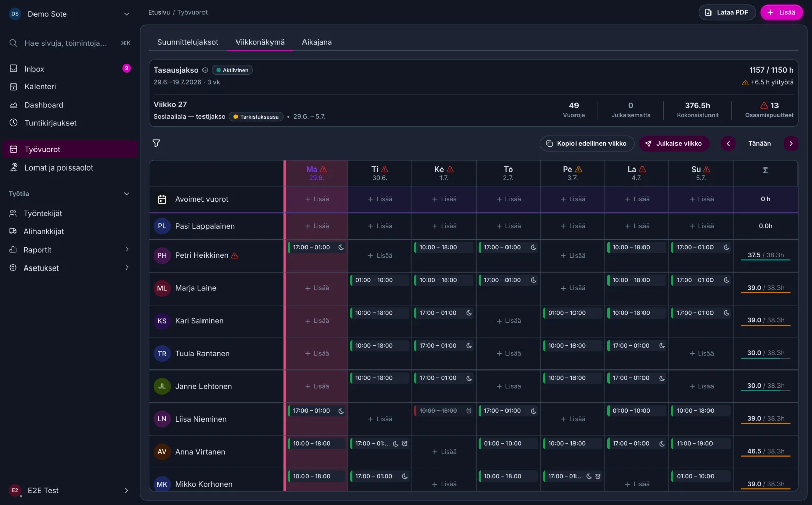Click the Etusivu breadcrumb link
The image size is (812, 505).
coord(159,12)
